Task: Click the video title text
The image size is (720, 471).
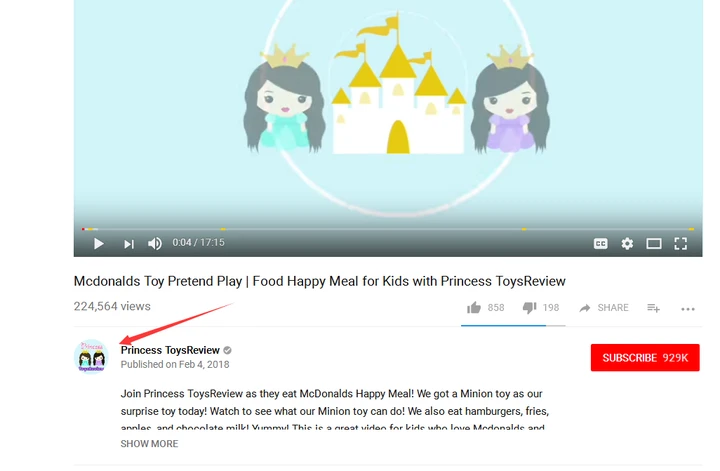Action: point(320,281)
